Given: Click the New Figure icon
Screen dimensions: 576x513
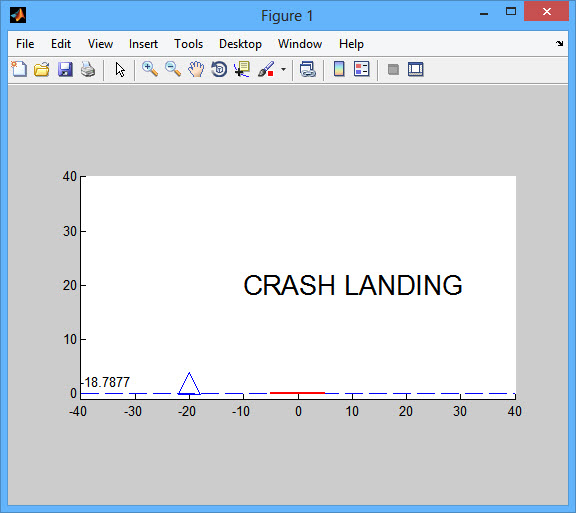Looking at the screenshot, I should click(19, 69).
